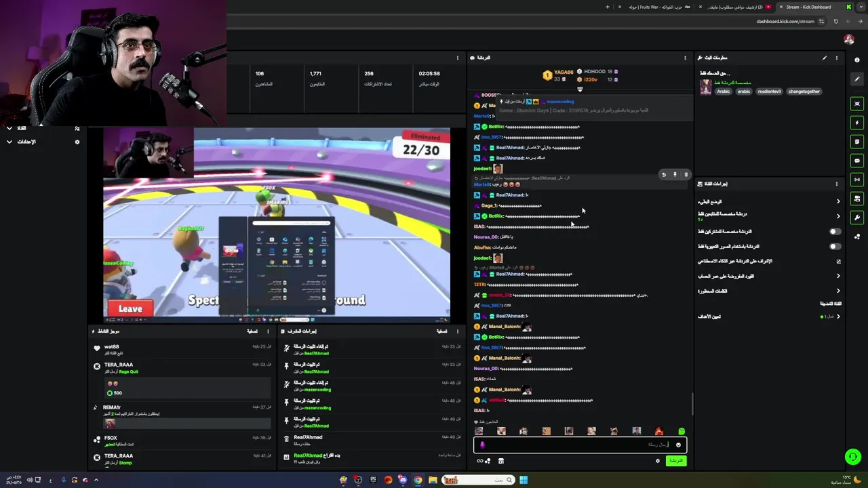Click wat88 follow activity entry

coord(181,350)
